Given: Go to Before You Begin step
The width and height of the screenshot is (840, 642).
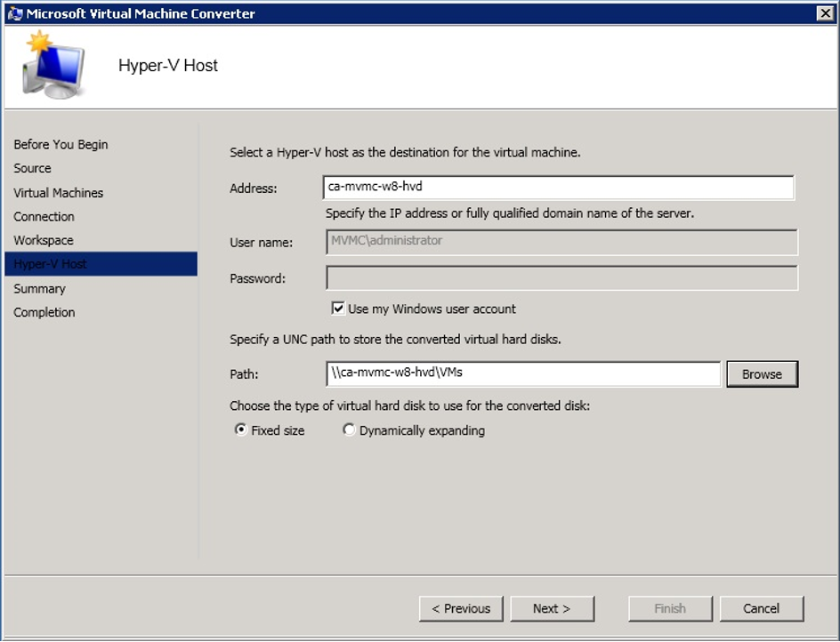Looking at the screenshot, I should tap(61, 144).
